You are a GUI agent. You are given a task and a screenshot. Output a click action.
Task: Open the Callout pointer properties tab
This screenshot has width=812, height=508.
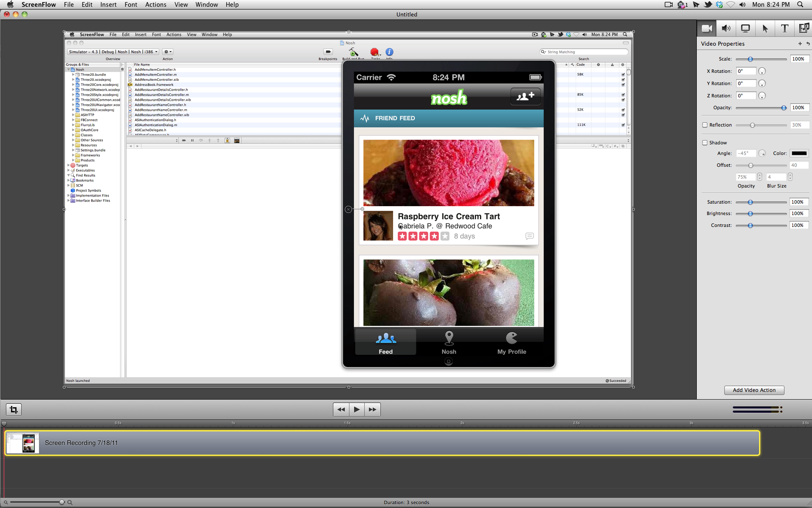click(x=765, y=28)
